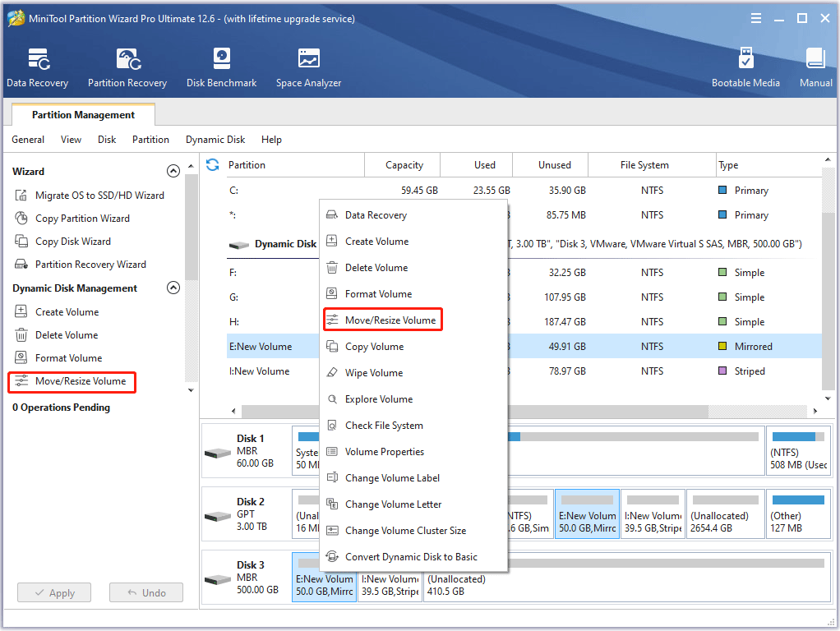Screen dimensions: 840x631
Task: Open the Data Recovery tool in toolbar
Action: click(x=38, y=67)
